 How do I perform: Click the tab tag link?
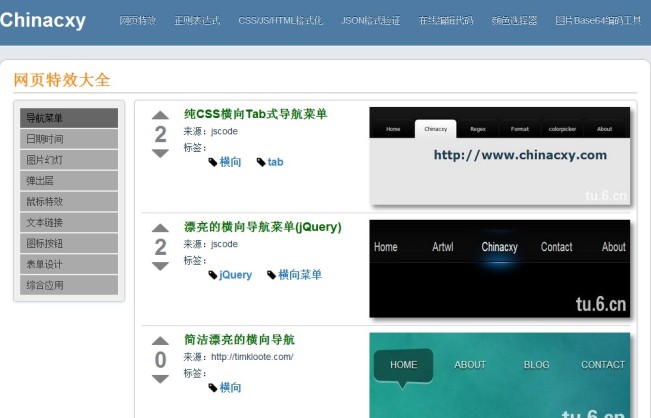[275, 162]
